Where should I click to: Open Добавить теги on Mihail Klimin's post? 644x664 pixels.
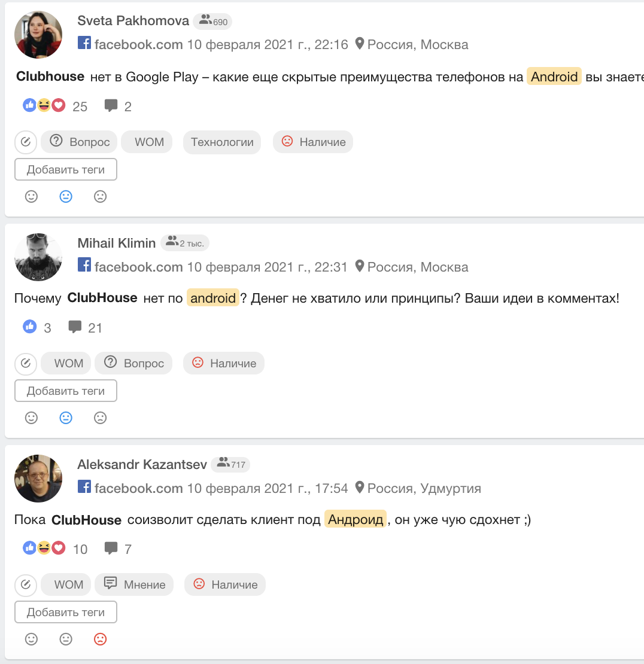click(66, 391)
